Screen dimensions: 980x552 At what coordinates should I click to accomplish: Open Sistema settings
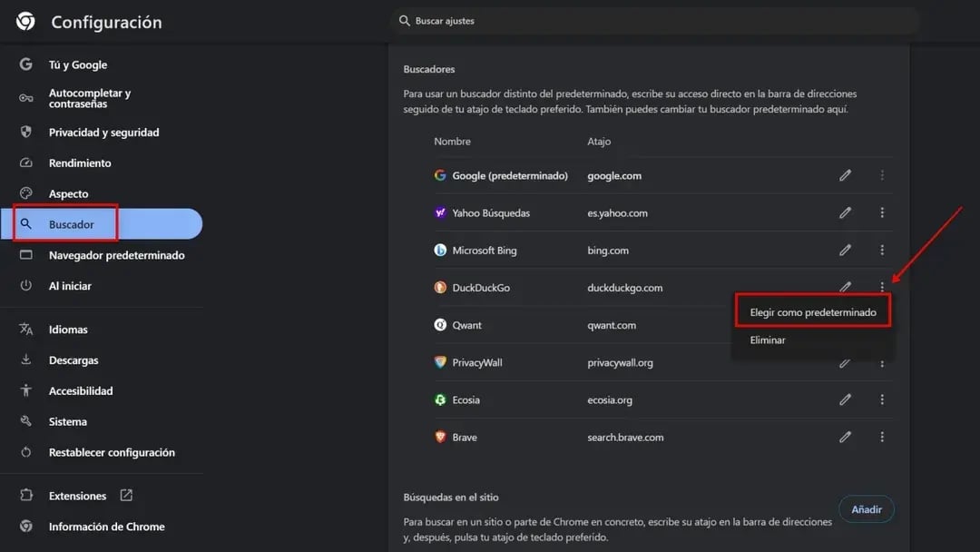(x=67, y=421)
